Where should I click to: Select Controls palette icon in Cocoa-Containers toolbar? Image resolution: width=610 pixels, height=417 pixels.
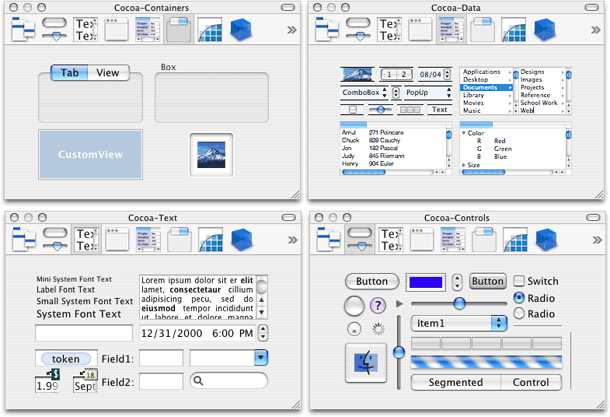(x=54, y=29)
